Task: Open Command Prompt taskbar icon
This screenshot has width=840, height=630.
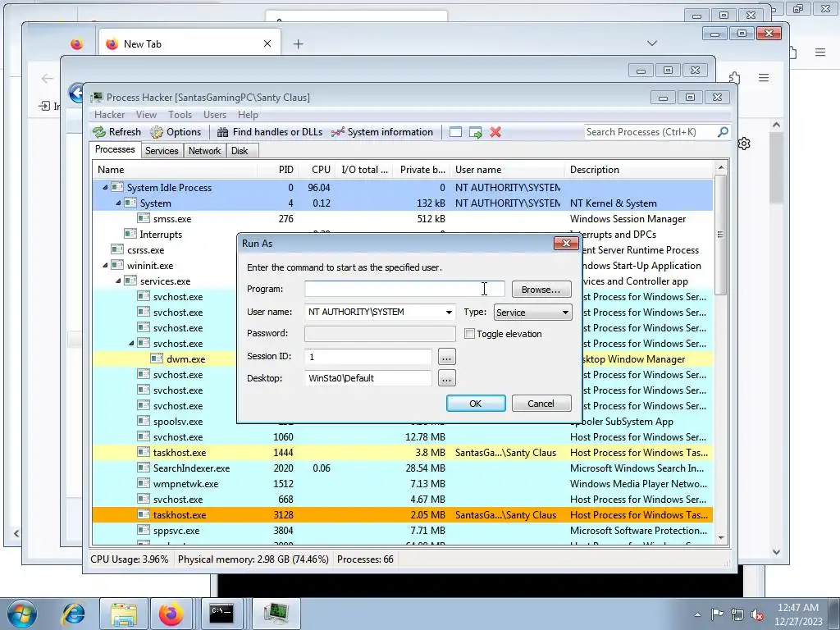Action: (221, 614)
